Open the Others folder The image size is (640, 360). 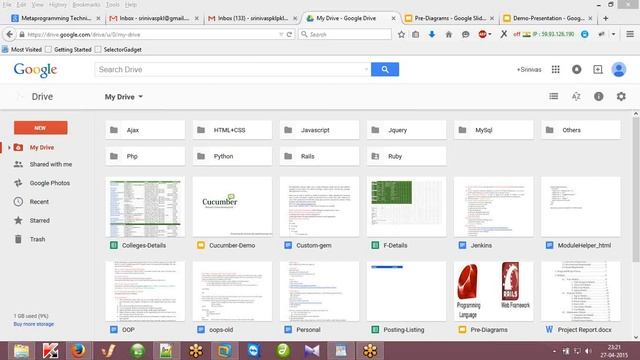(x=581, y=130)
